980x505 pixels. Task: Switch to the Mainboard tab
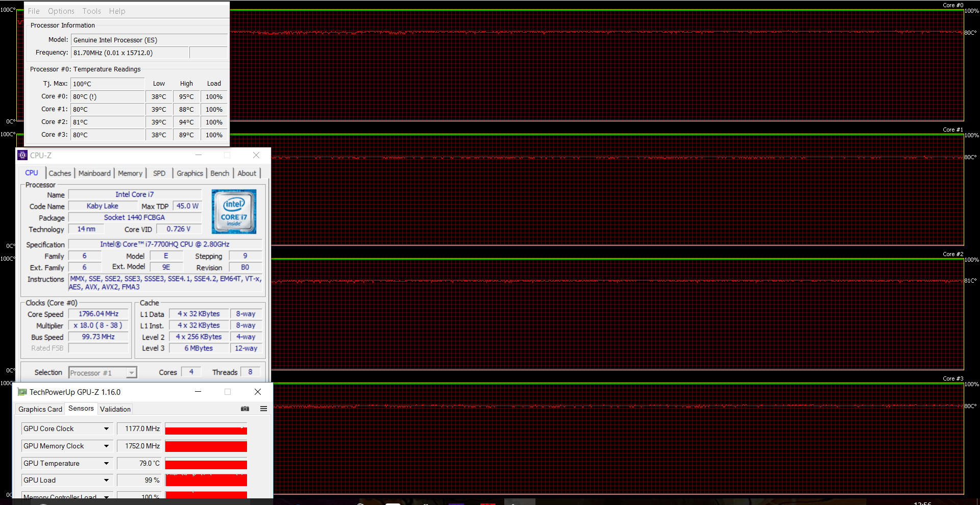(94, 173)
